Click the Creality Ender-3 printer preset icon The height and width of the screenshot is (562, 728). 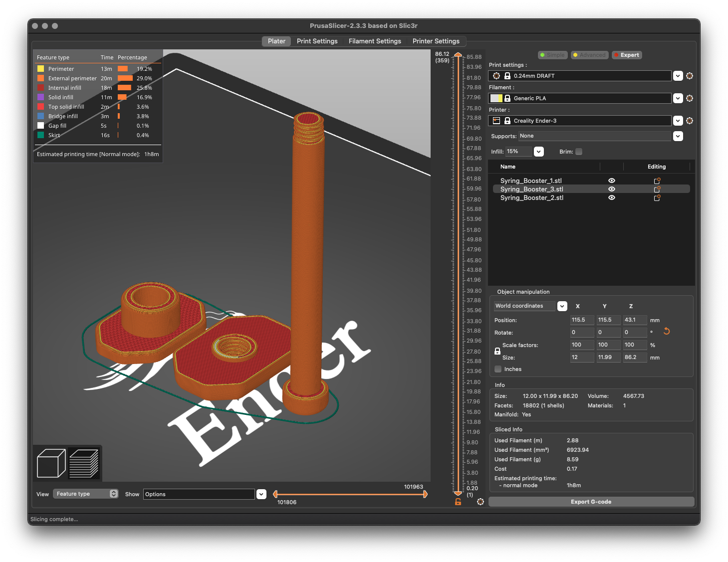tap(496, 121)
